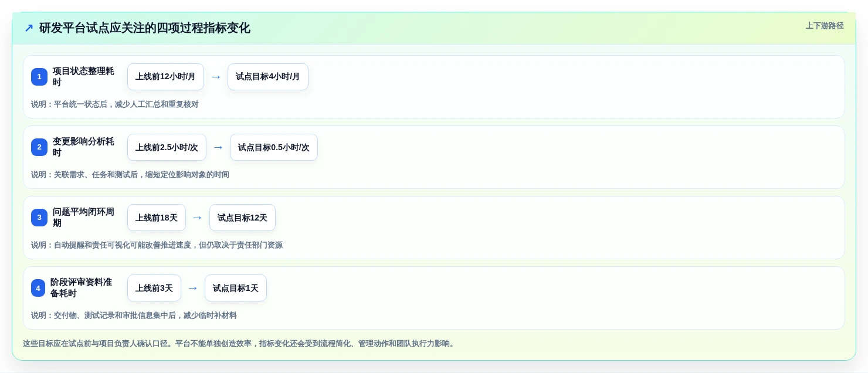Click the note about 交付物、测试记录和审批信息

[134, 316]
